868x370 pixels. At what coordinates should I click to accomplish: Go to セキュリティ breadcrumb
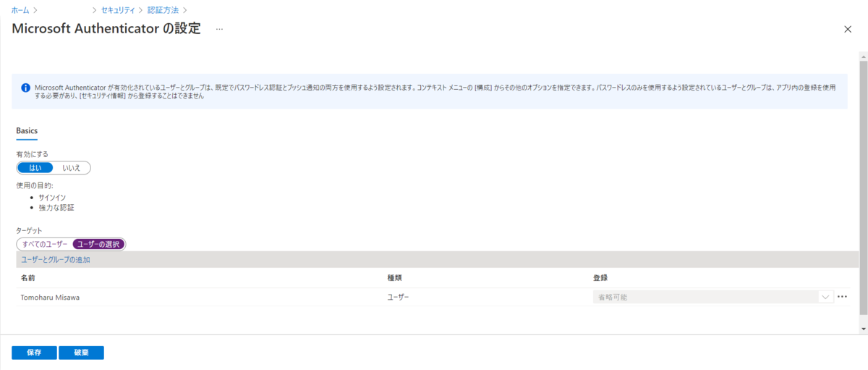click(x=119, y=10)
